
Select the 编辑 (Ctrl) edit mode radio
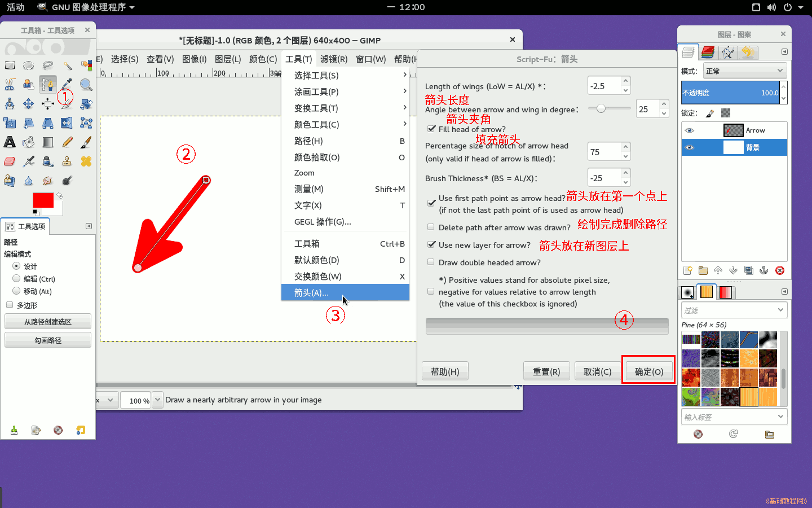16,278
